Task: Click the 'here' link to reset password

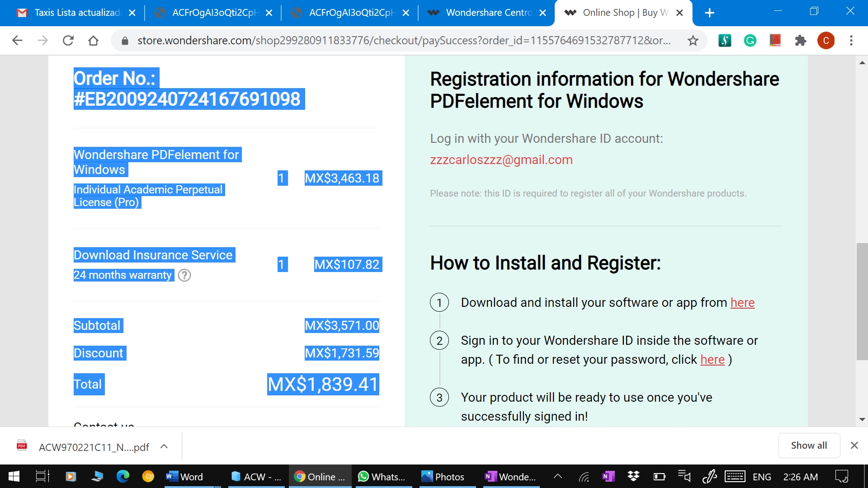Action: coord(712,359)
